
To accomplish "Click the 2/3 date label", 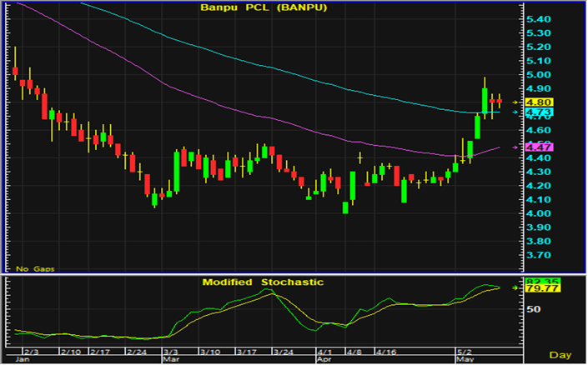I will [31, 352].
